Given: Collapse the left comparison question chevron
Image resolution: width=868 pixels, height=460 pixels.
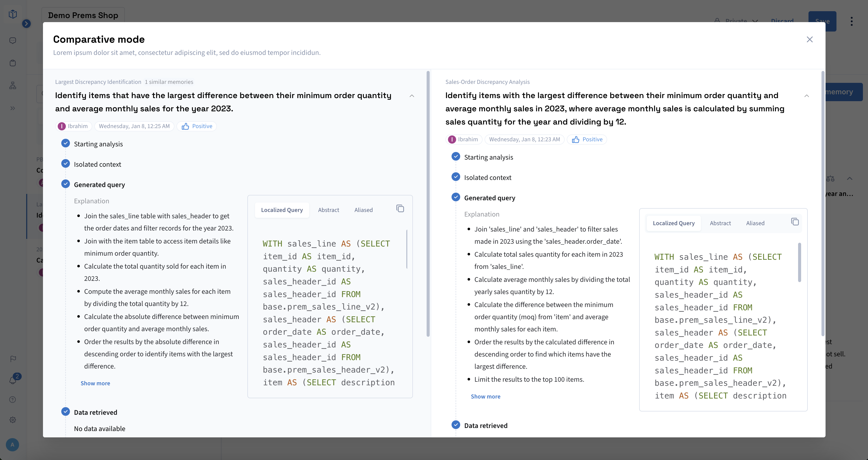Looking at the screenshot, I should [x=412, y=96].
